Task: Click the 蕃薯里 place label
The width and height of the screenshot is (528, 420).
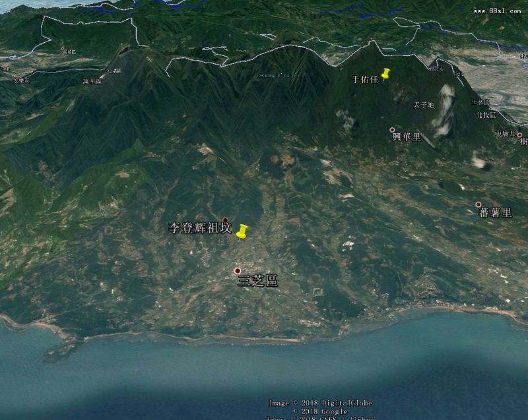Action: pos(496,212)
